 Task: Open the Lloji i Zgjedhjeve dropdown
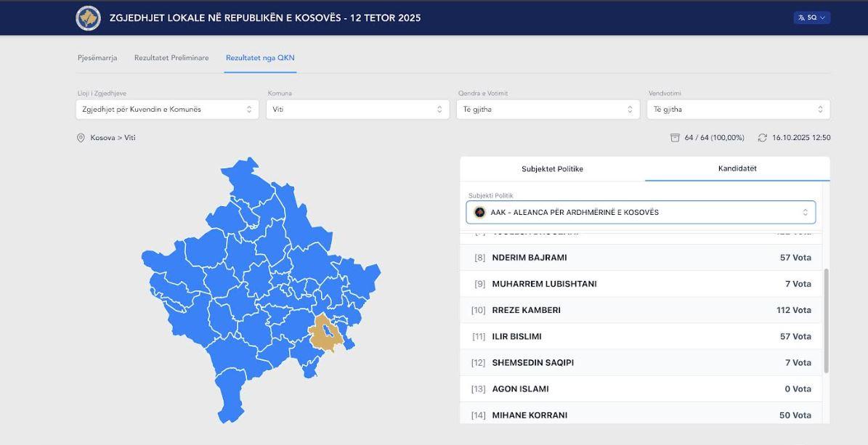[167, 110]
